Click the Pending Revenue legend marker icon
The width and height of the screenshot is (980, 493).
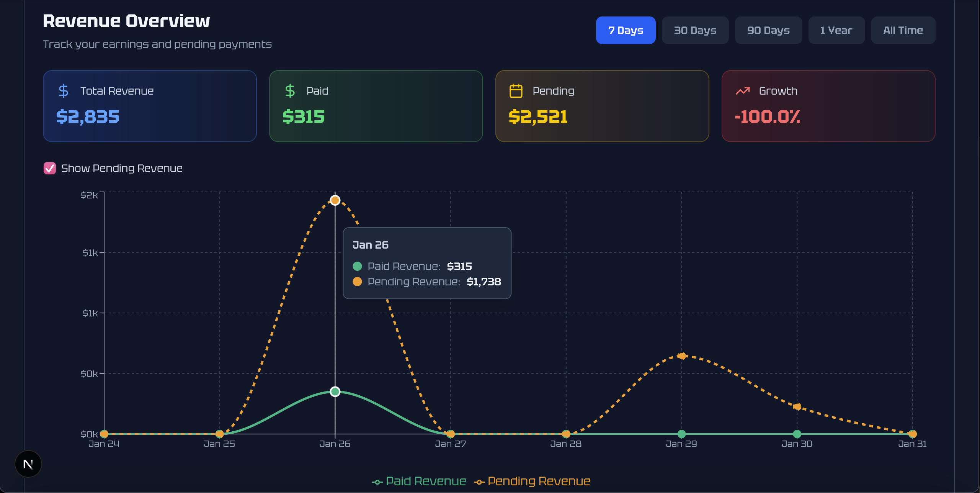(x=479, y=482)
